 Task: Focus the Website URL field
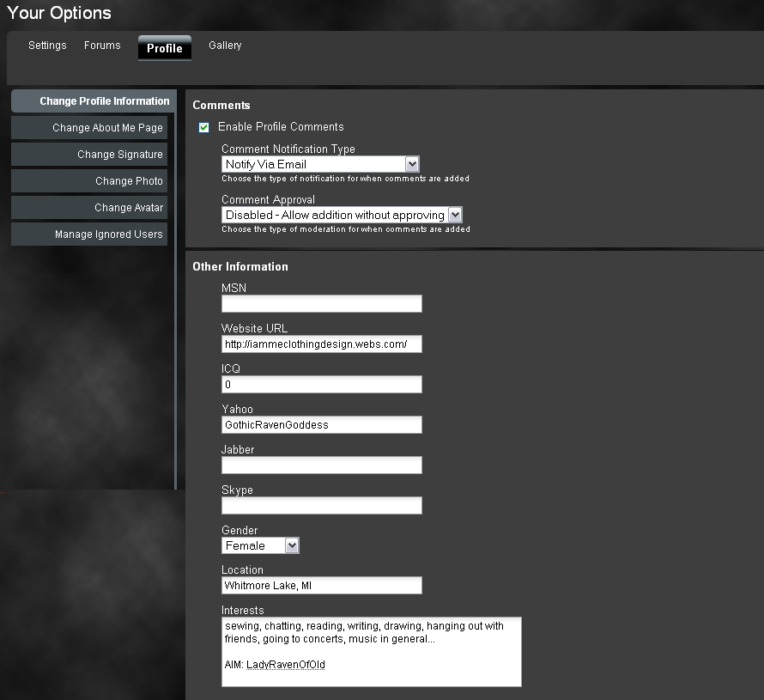(x=321, y=344)
